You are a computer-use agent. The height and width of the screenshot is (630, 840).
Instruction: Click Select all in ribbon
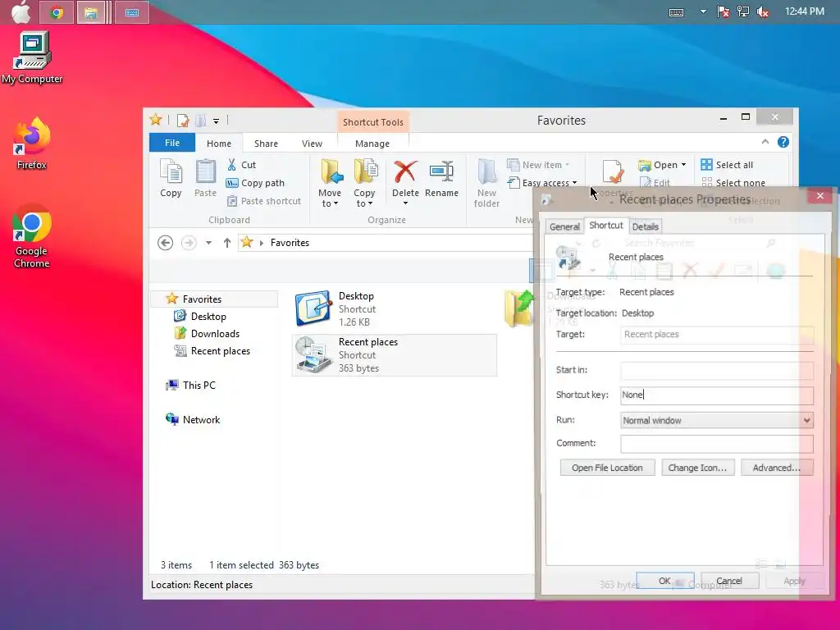727,165
